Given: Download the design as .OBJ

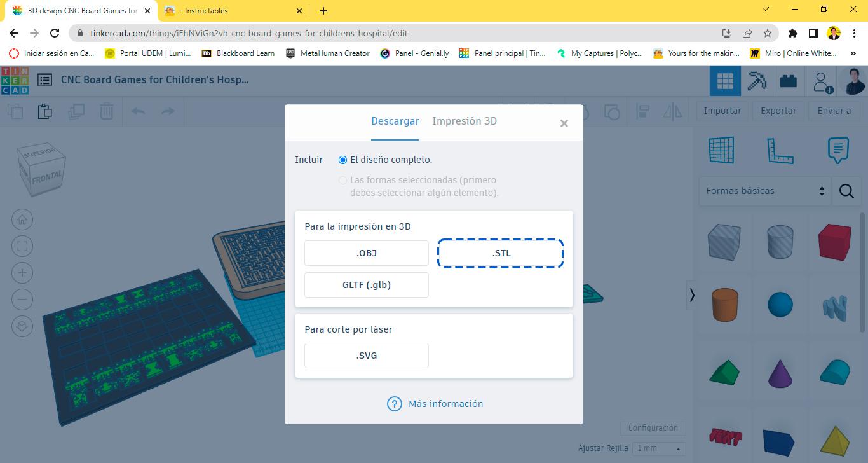Looking at the screenshot, I should point(367,253).
